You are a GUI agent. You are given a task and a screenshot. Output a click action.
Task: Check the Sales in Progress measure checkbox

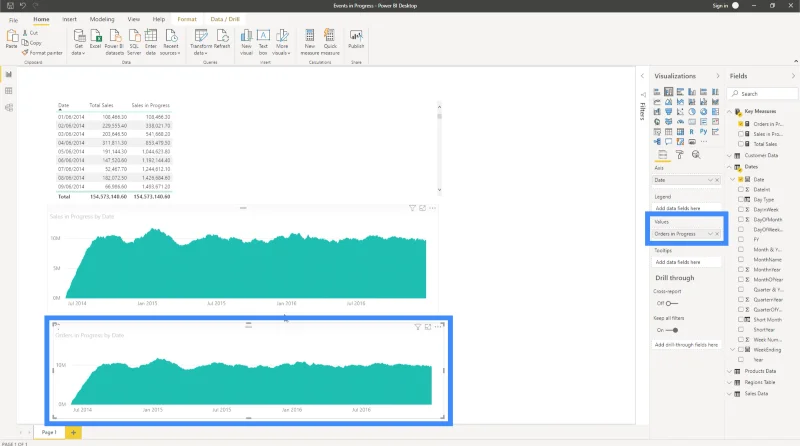741,134
